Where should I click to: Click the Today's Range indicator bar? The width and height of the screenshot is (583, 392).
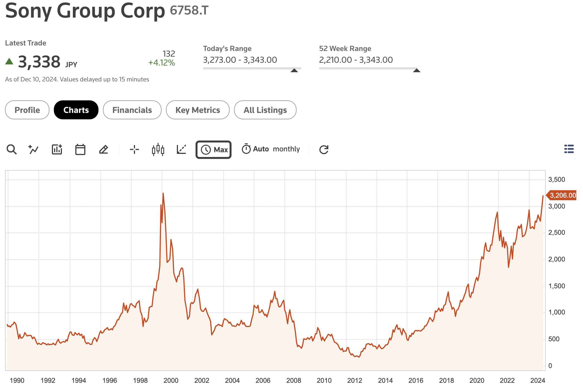(252, 68)
